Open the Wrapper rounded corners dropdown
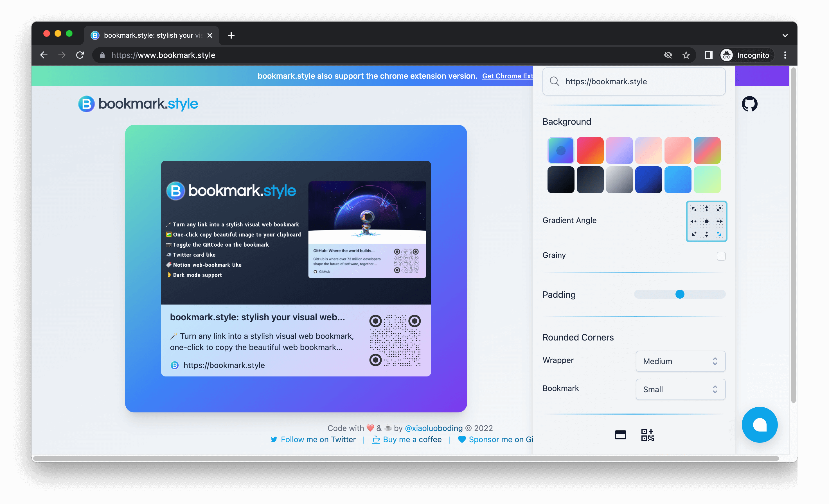Screen dimensions: 829x504 680,361
